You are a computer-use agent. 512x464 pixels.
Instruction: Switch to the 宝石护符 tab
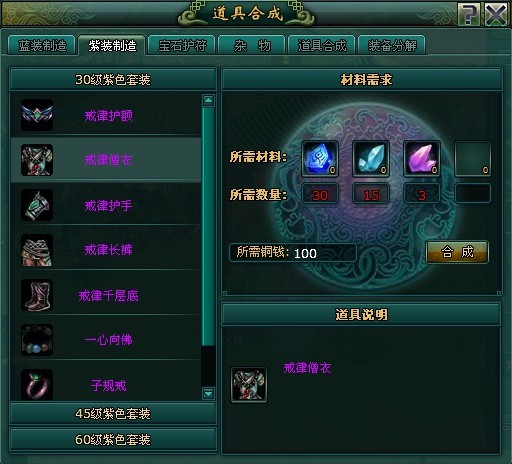[182, 45]
